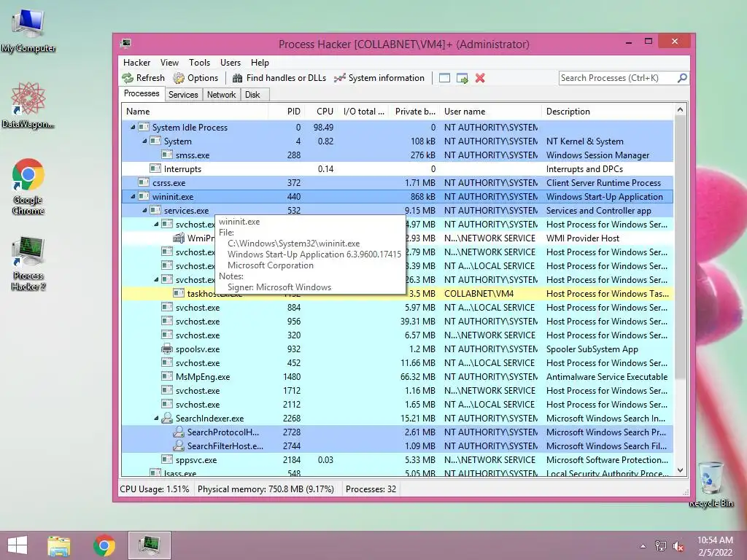Screen dimensions: 747x560
Task: Click the Interrupts row icon
Action: 155,169
